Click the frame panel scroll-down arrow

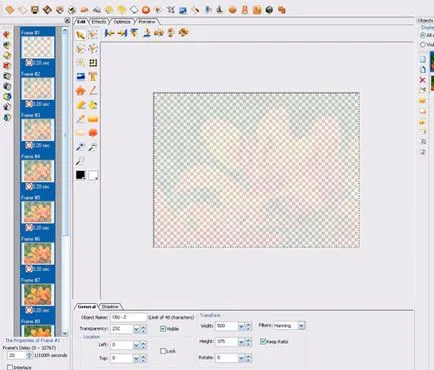coord(65,333)
